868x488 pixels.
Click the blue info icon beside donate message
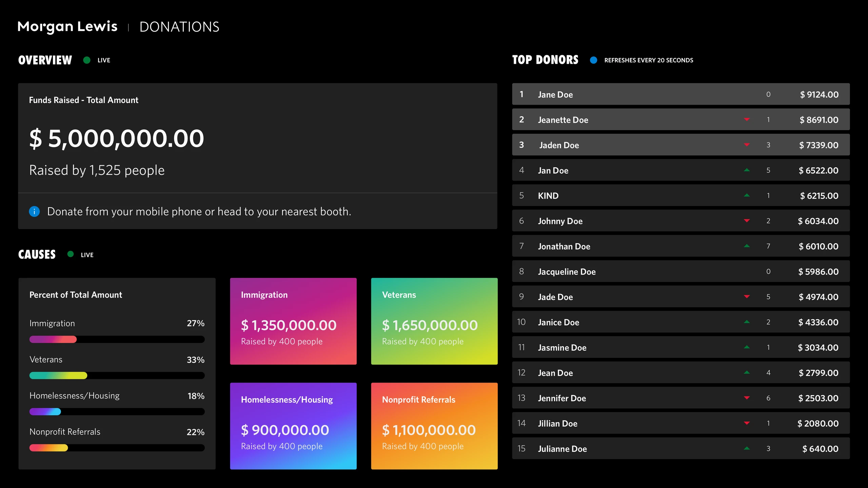[34, 211]
